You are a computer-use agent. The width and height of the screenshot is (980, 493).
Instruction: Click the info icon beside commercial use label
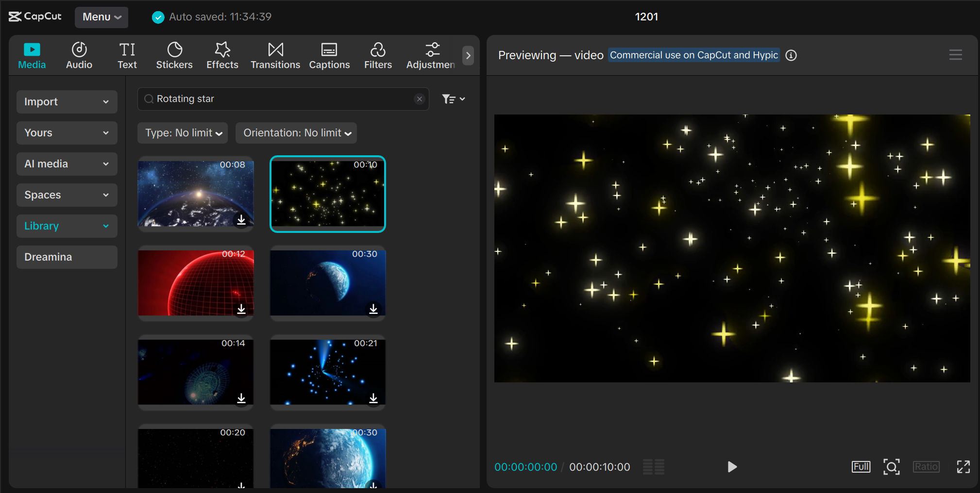[x=791, y=55]
